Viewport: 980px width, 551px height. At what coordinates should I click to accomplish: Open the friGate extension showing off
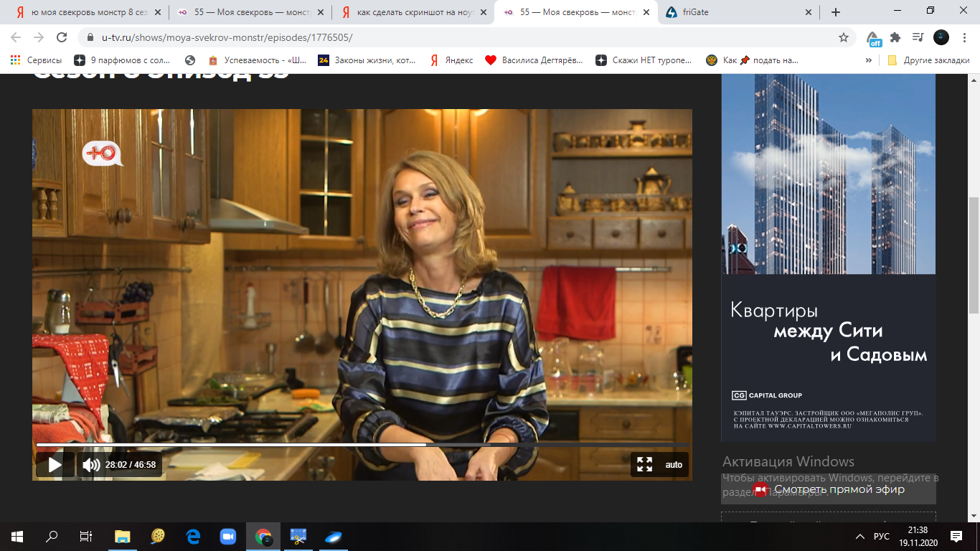[x=873, y=38]
